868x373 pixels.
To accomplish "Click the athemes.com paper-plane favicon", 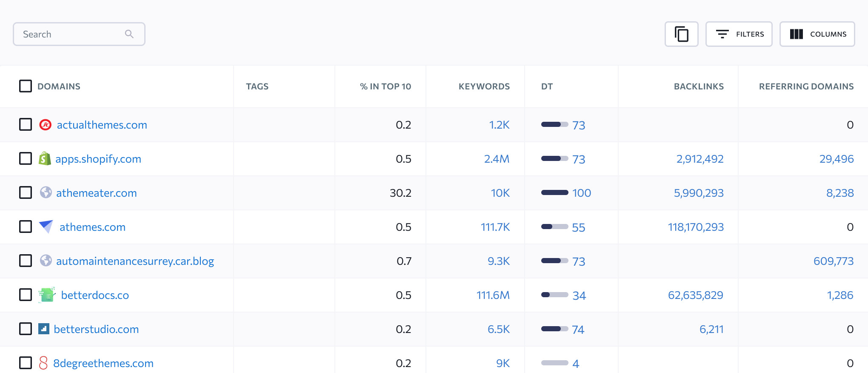I will pyautogui.click(x=46, y=227).
